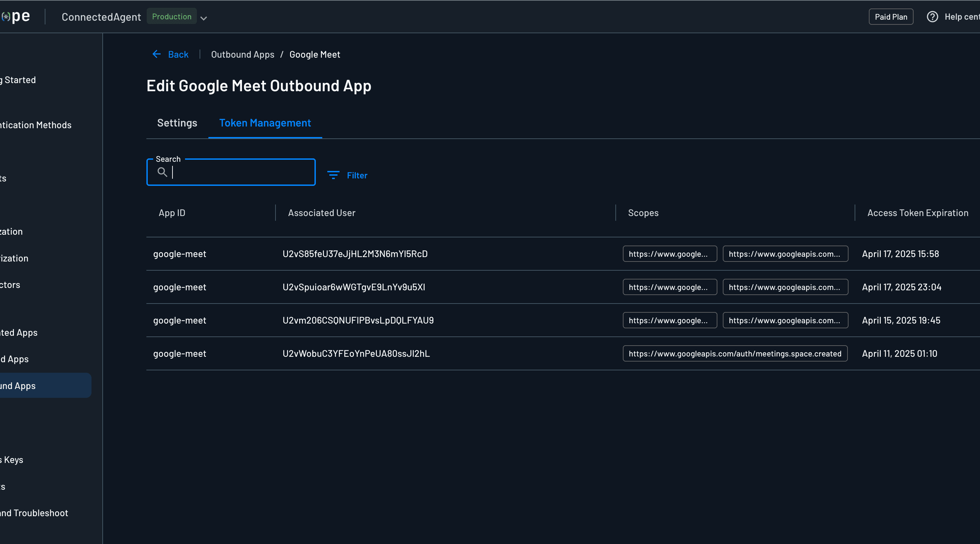
Task: Open the Production environment badge
Action: (171, 16)
